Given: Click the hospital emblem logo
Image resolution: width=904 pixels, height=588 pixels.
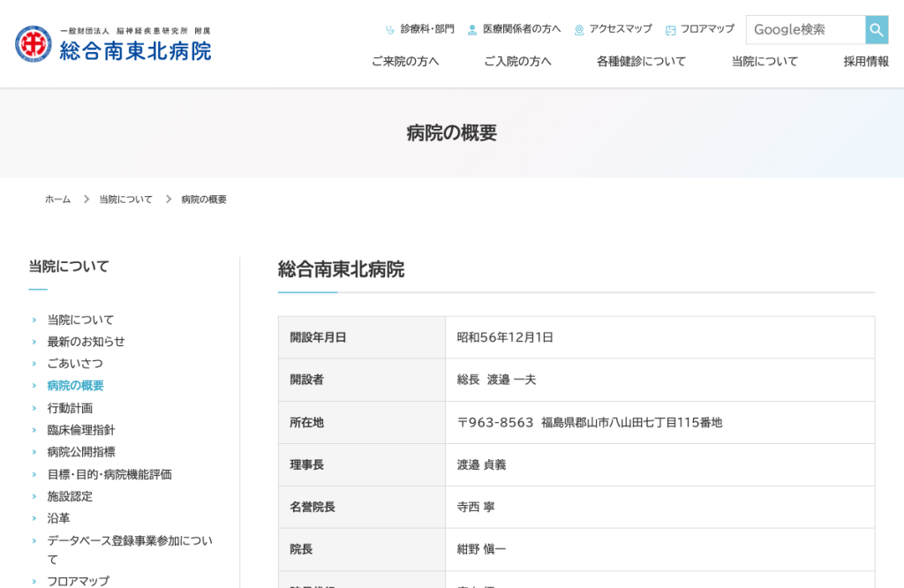Looking at the screenshot, I should pos(34,44).
